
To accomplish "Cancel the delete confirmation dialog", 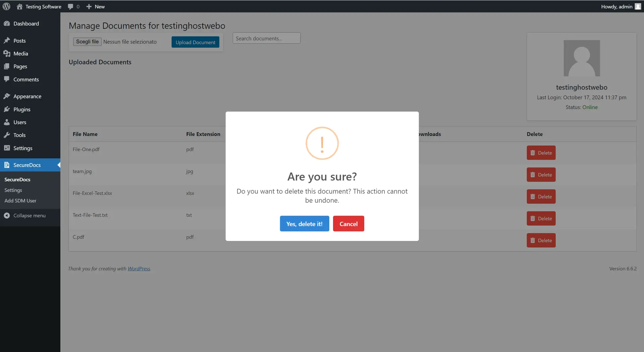I will [x=348, y=224].
